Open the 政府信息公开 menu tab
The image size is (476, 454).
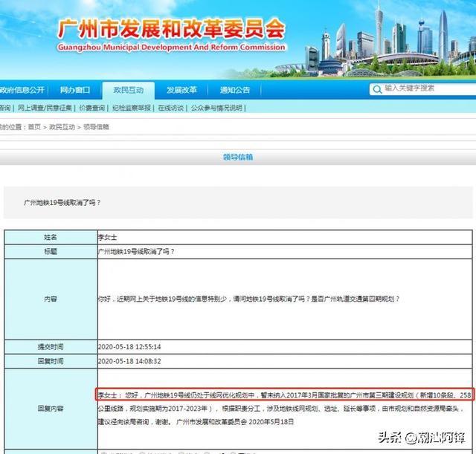point(22,90)
